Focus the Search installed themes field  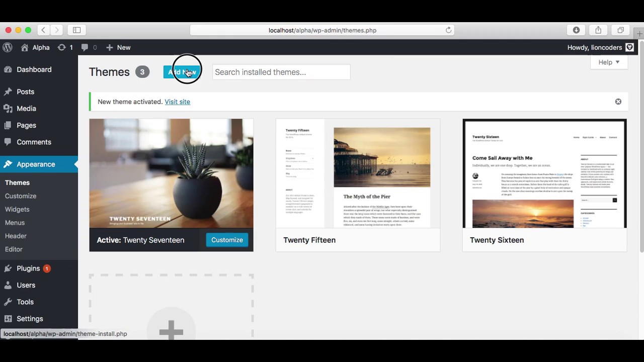click(x=281, y=72)
